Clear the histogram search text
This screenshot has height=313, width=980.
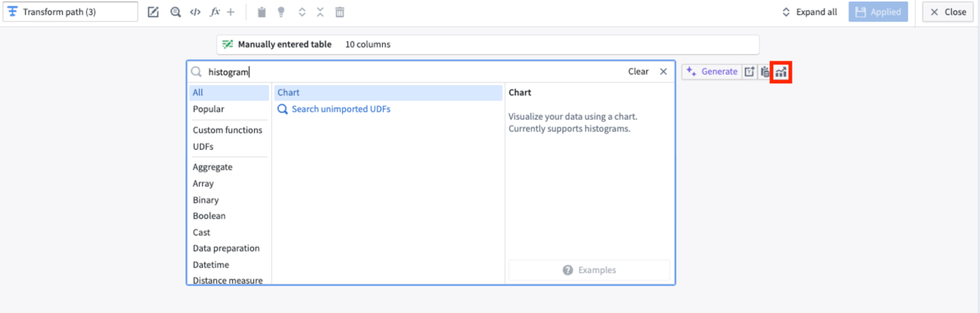pyautogui.click(x=638, y=71)
